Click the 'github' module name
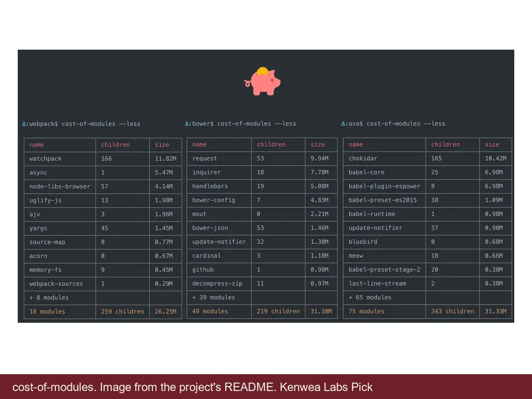532x399 pixels. [203, 270]
